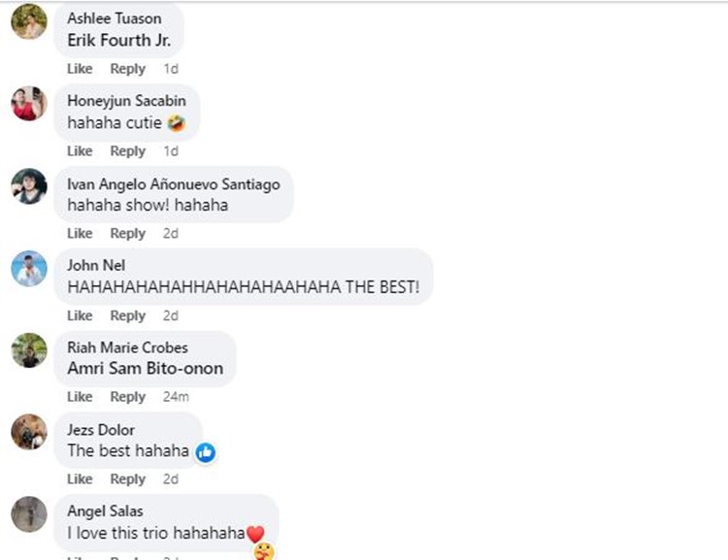Click thumbs-up reaction on Jezs Dolor's comment
The width and height of the screenshot is (728, 560).
(205, 452)
